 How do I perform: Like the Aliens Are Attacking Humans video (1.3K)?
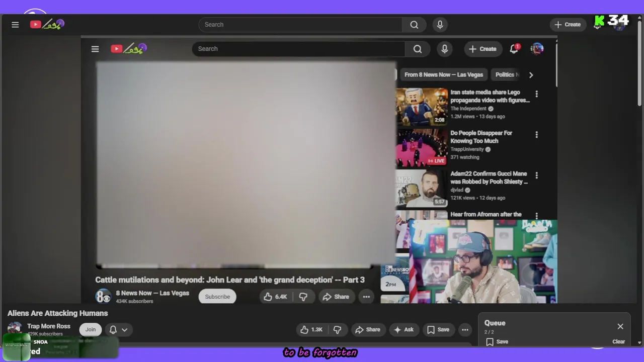311,330
